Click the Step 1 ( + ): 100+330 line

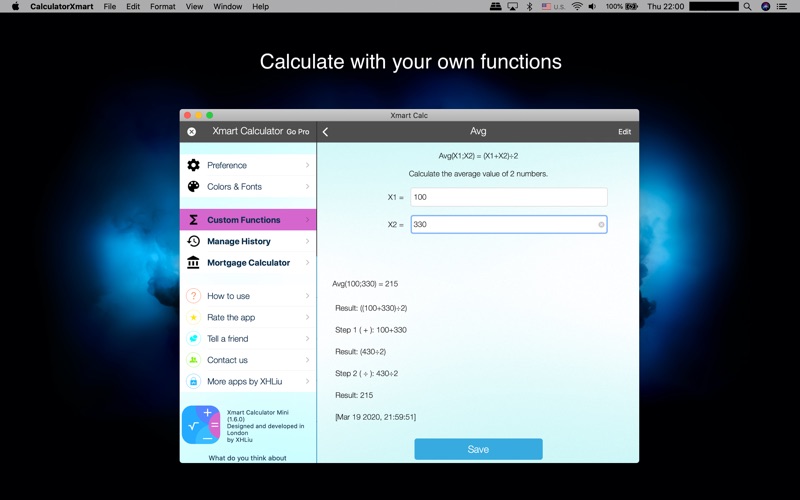(371, 330)
